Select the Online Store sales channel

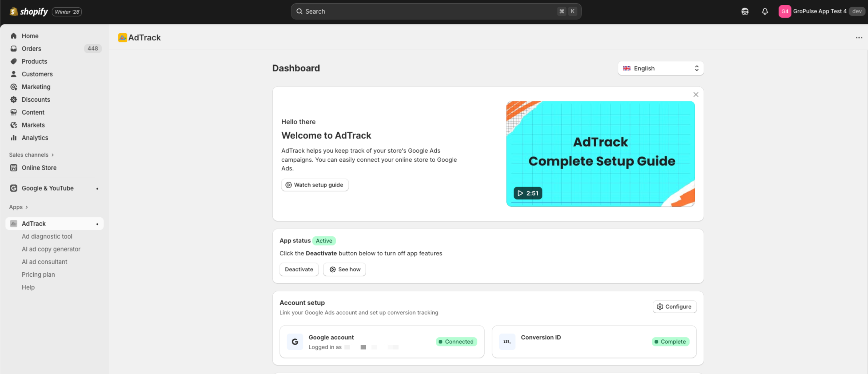tap(39, 168)
